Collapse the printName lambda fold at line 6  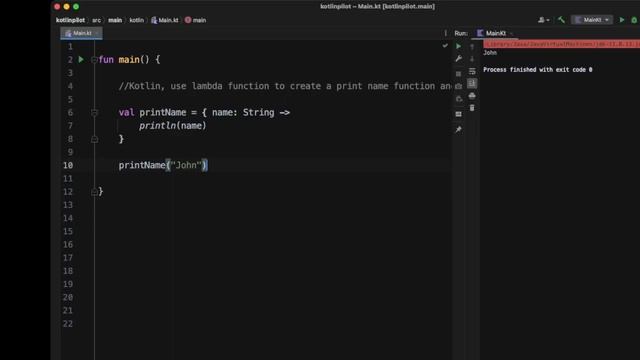[x=94, y=112]
